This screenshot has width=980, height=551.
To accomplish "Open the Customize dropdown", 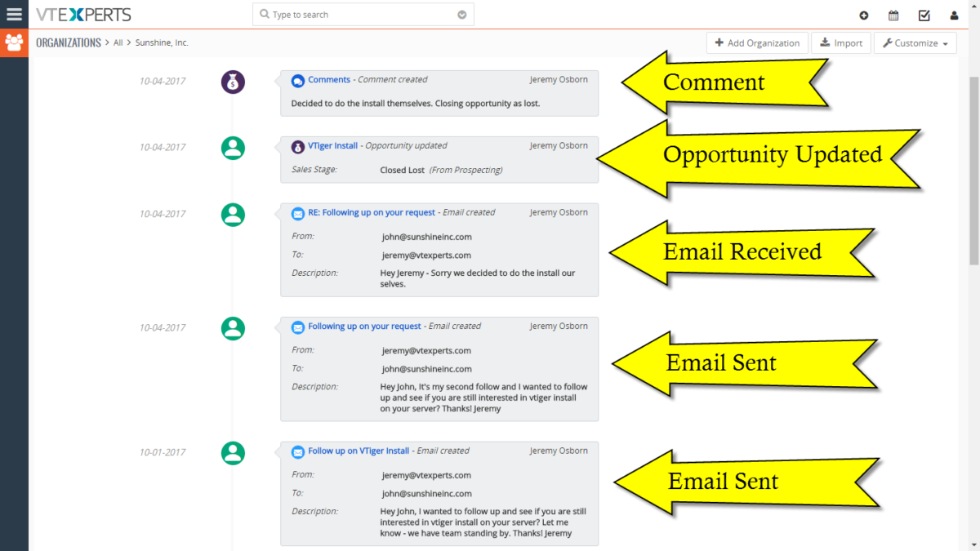I will click(x=915, y=43).
